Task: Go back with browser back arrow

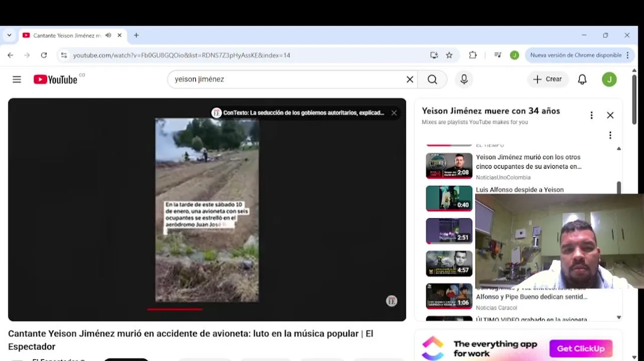Action: point(11,55)
